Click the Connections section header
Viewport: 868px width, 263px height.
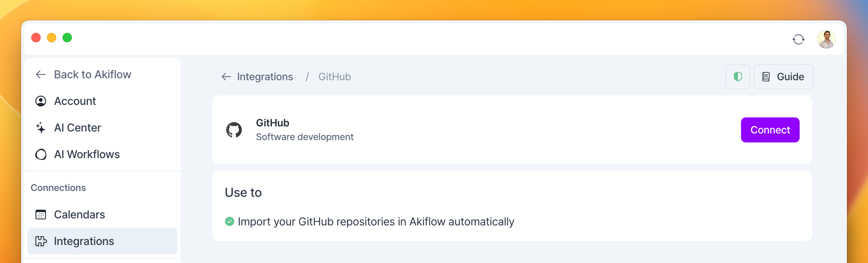(x=58, y=188)
